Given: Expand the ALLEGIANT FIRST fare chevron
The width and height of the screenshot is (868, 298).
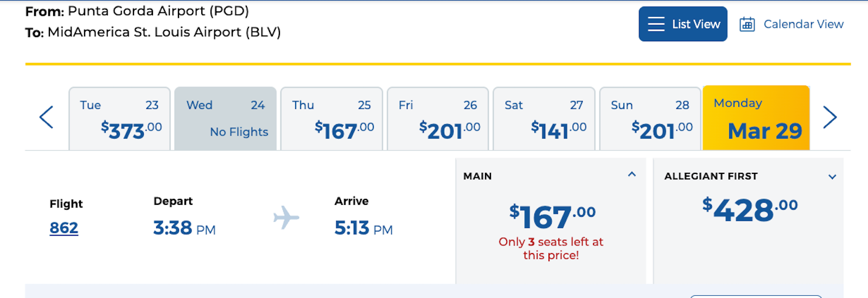Looking at the screenshot, I should (x=832, y=177).
